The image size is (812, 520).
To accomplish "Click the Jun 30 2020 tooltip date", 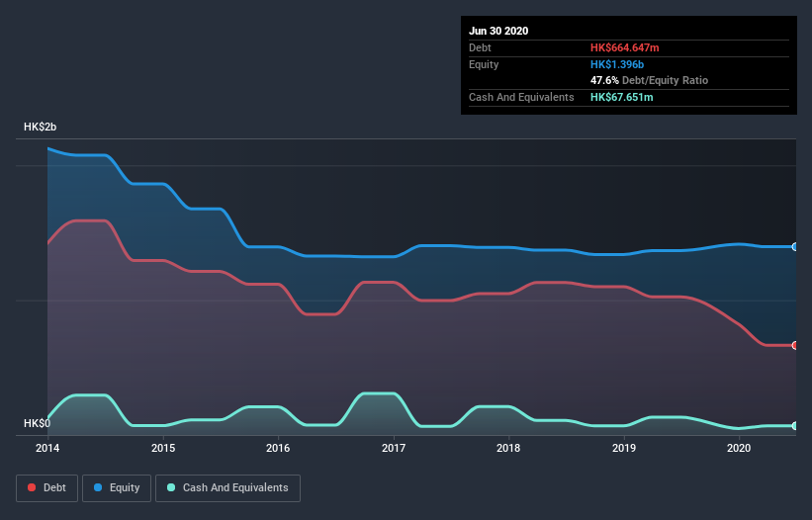I will [498, 31].
